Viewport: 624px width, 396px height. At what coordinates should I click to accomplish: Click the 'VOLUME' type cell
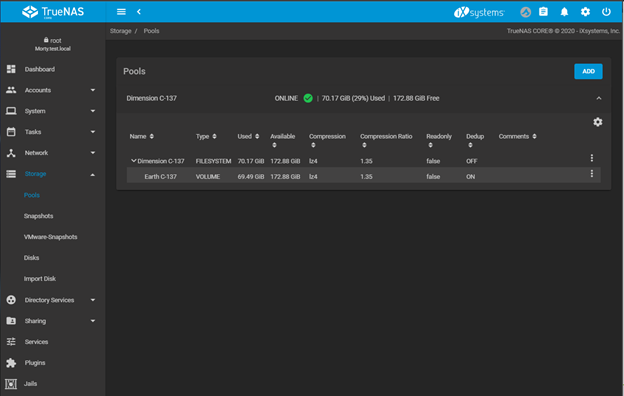pyautogui.click(x=208, y=177)
